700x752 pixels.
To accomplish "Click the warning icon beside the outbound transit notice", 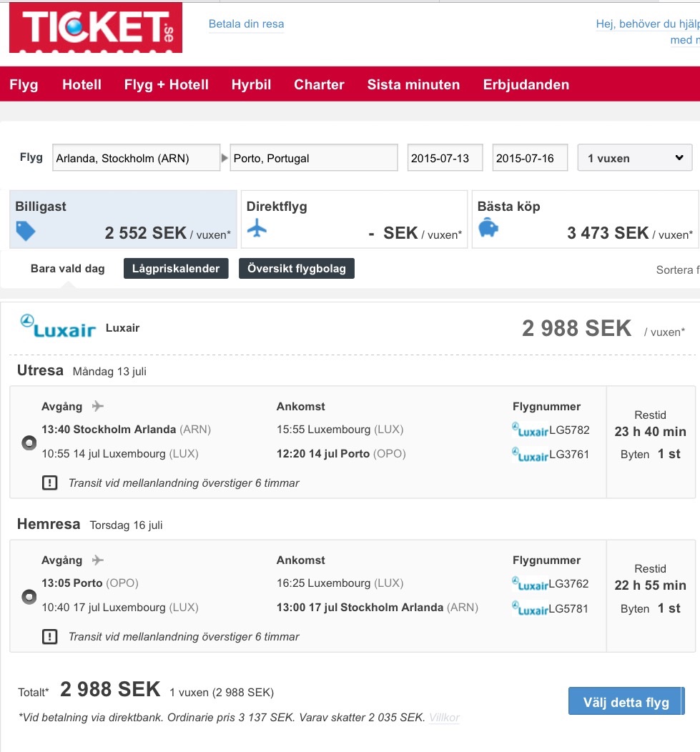I will pos(49,483).
